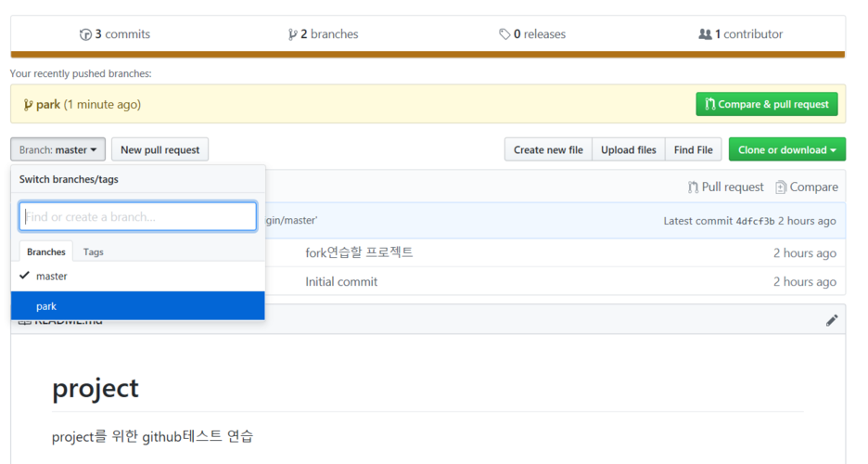
Task: Open the recently pushed park branch
Action: click(x=48, y=105)
